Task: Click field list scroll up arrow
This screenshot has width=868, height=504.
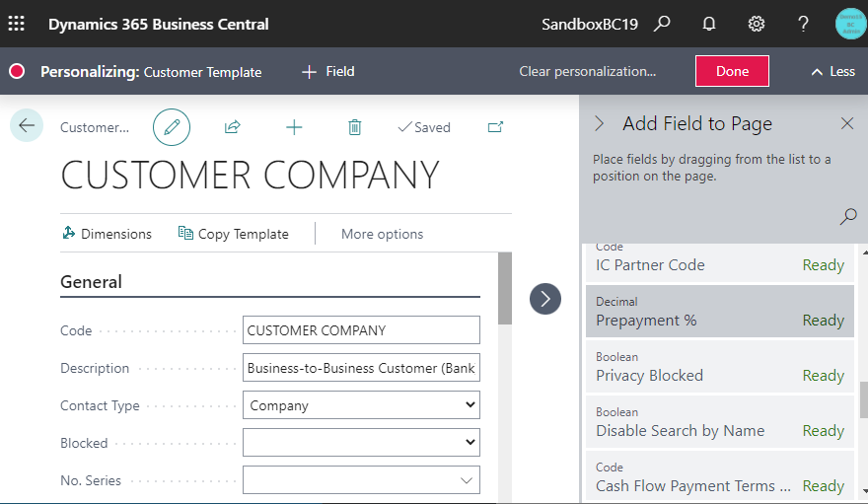Action: pyautogui.click(x=865, y=252)
